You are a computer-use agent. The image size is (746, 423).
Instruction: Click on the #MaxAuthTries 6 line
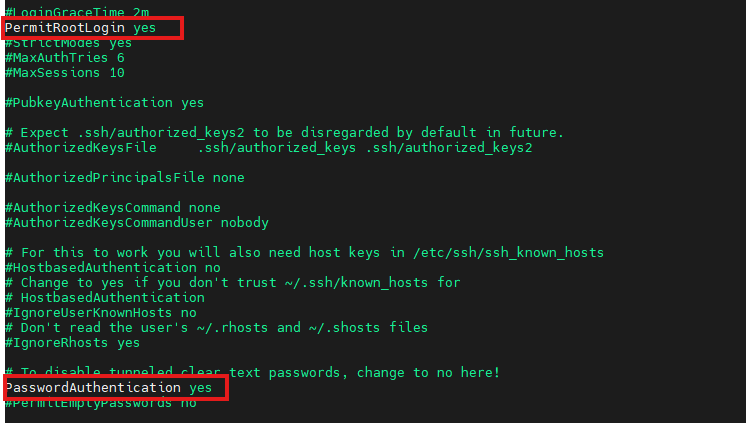coord(64,58)
